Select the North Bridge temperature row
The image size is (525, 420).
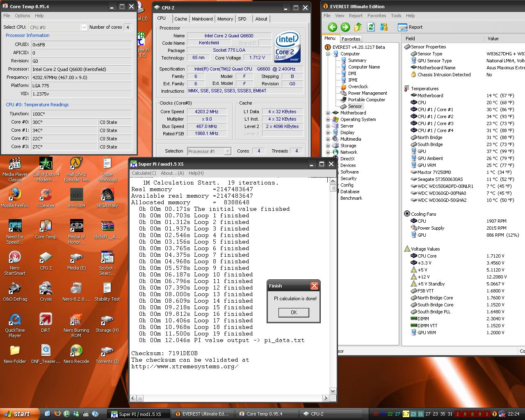(x=463, y=137)
